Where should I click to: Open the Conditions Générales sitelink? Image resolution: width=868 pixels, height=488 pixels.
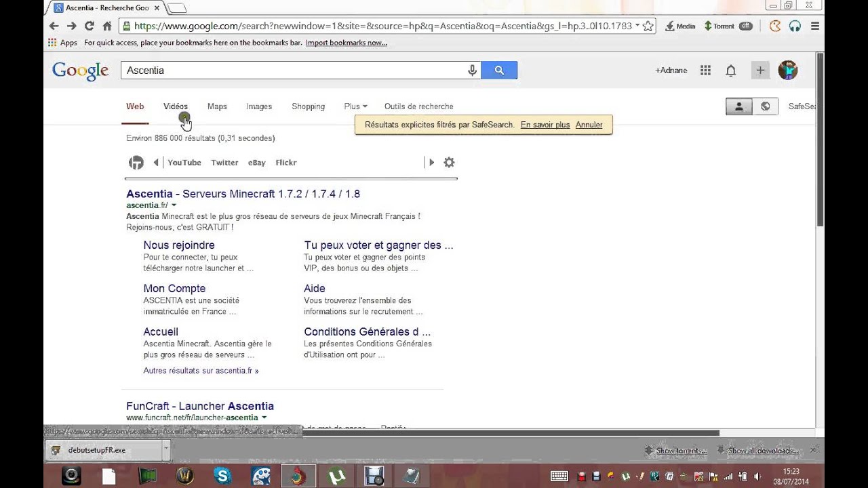tap(367, 332)
